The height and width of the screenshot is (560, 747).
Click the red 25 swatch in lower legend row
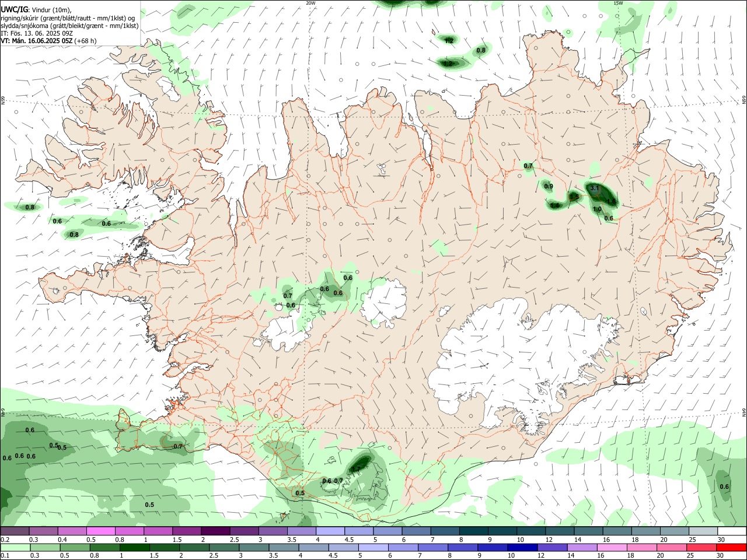tap(701, 547)
